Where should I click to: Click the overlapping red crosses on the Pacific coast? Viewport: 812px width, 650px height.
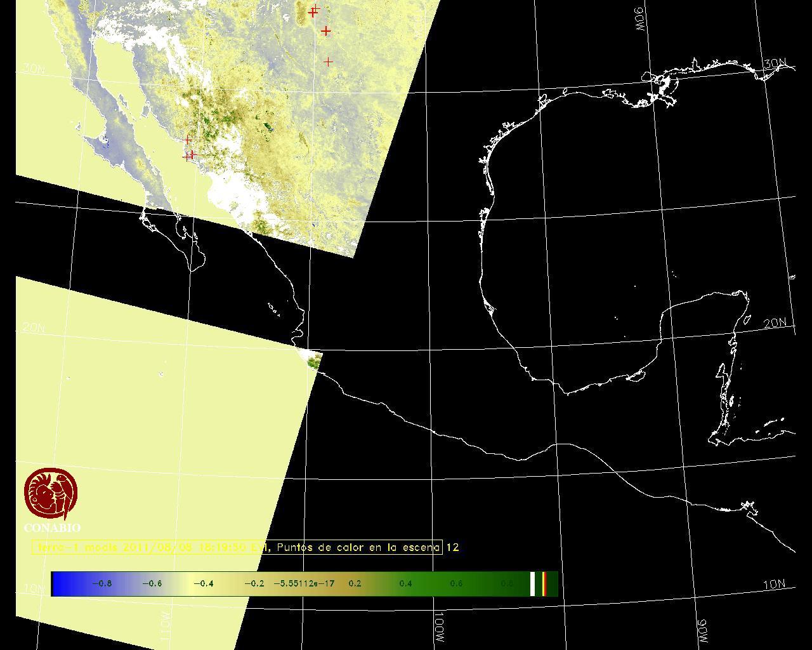coord(190,156)
